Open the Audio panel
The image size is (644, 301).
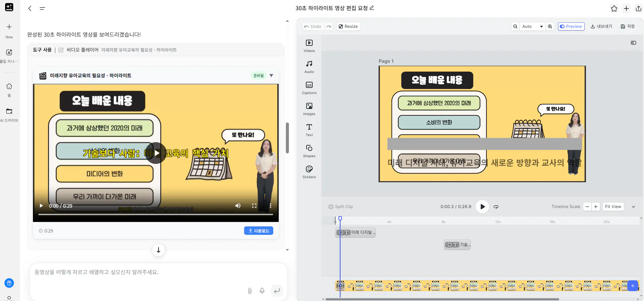309,67
